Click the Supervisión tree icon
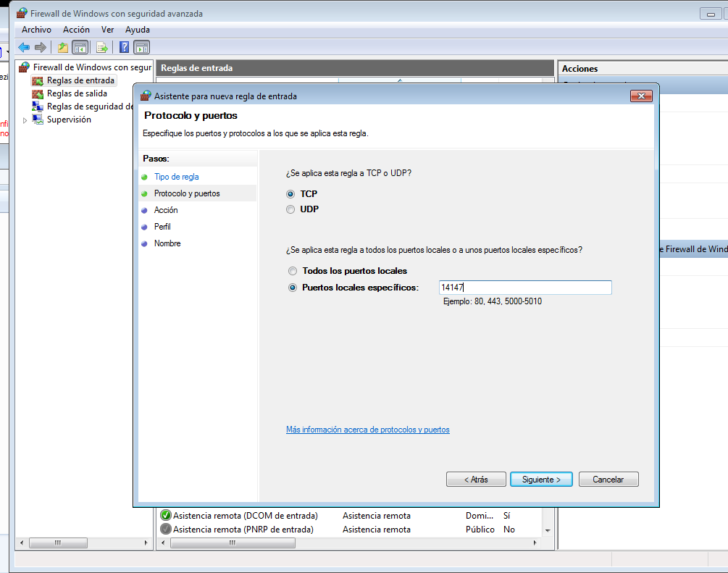The image size is (728, 573). (x=38, y=120)
